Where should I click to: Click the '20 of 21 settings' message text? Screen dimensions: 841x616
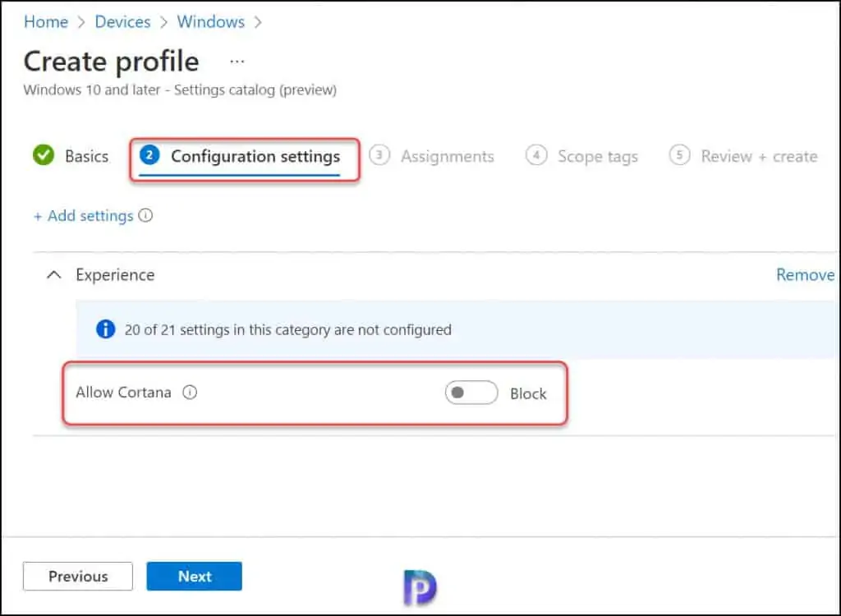(x=288, y=329)
